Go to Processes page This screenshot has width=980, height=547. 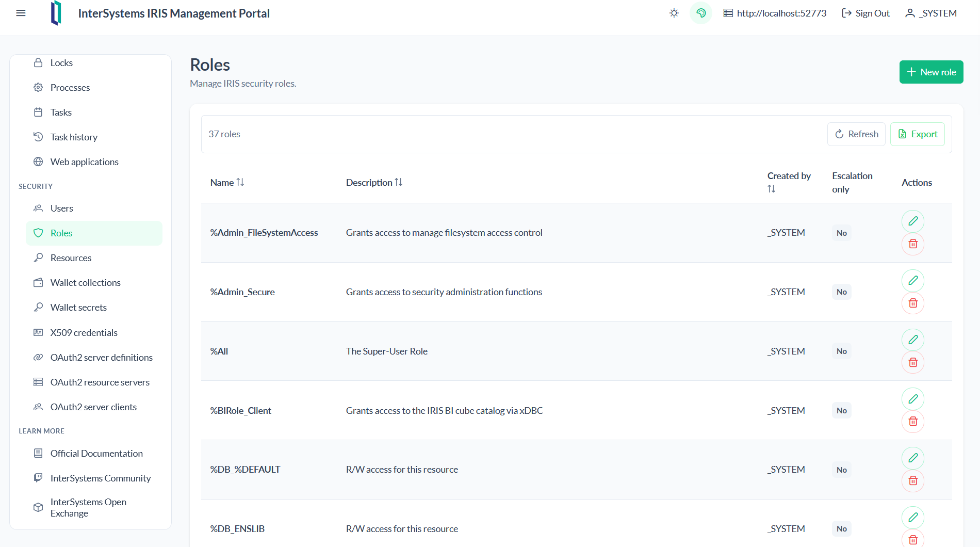(x=94, y=88)
